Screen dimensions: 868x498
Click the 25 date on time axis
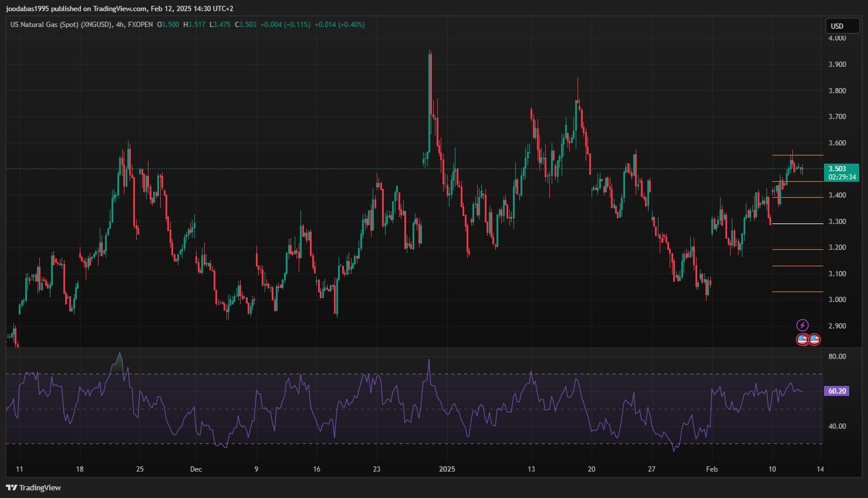pos(140,469)
